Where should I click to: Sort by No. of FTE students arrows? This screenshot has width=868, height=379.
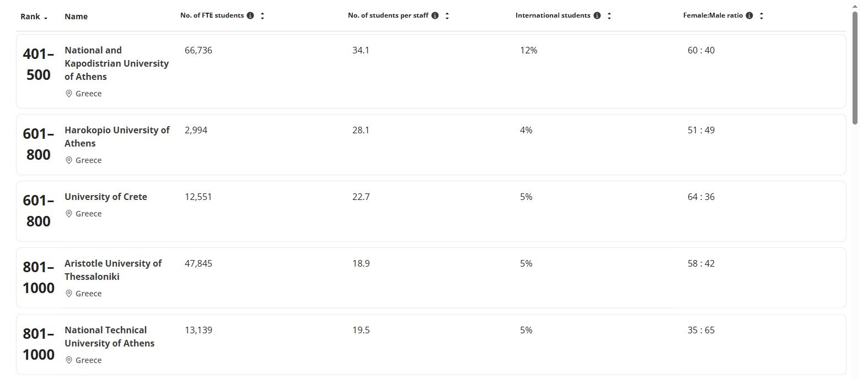[262, 16]
